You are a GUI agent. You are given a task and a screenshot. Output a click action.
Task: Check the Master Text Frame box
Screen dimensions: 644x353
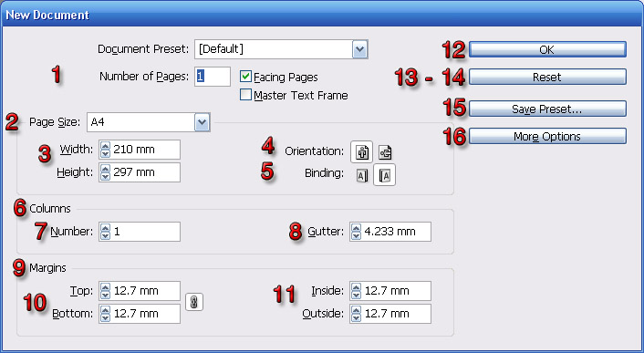click(x=245, y=95)
